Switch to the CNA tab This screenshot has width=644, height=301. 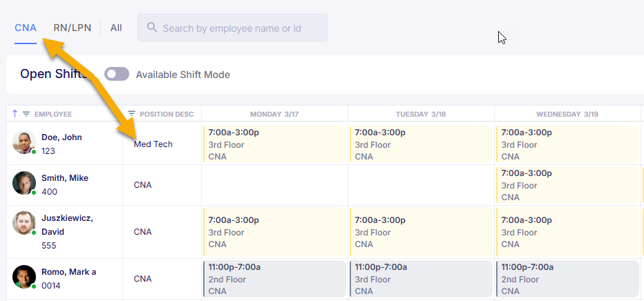pos(26,28)
